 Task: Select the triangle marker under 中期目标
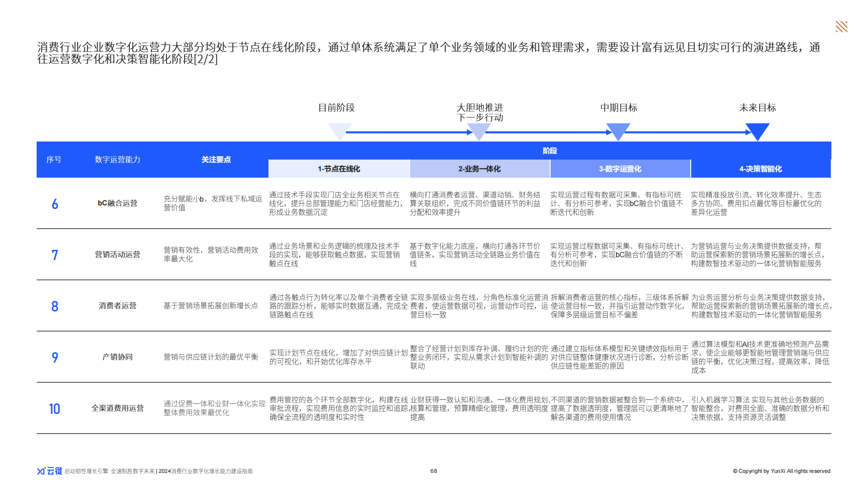pyautogui.click(x=618, y=131)
